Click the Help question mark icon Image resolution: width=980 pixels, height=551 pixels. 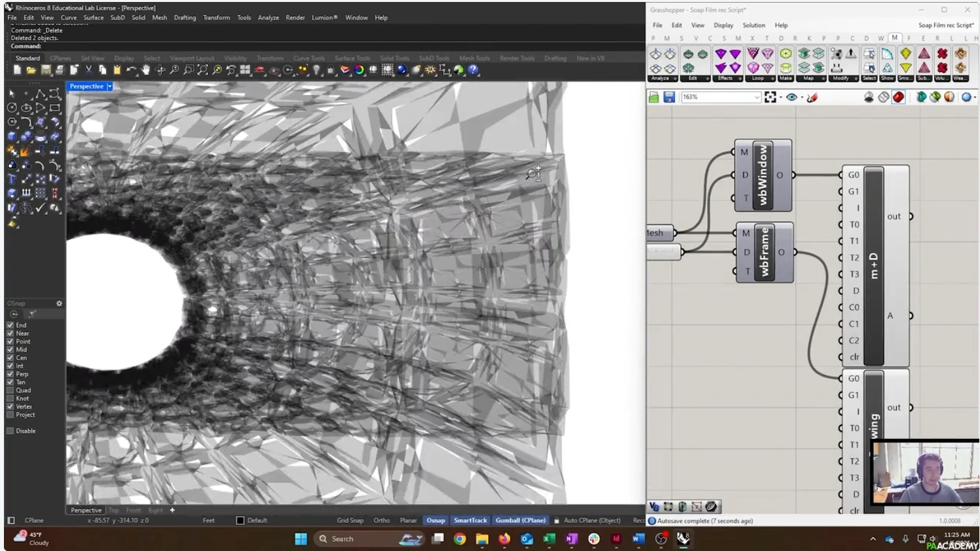click(474, 69)
